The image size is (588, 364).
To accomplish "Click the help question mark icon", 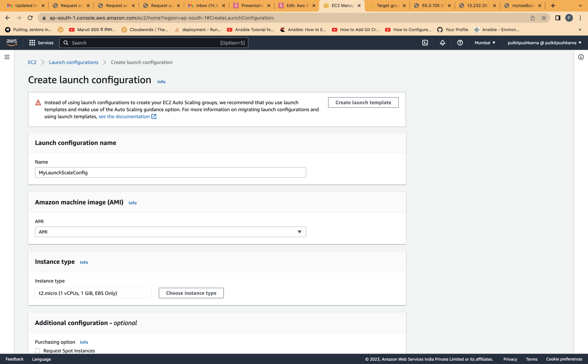I will [460, 43].
